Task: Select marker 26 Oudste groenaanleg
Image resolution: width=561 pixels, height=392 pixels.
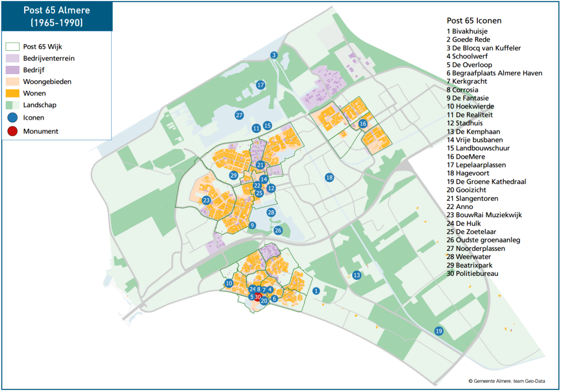Action: click(278, 230)
